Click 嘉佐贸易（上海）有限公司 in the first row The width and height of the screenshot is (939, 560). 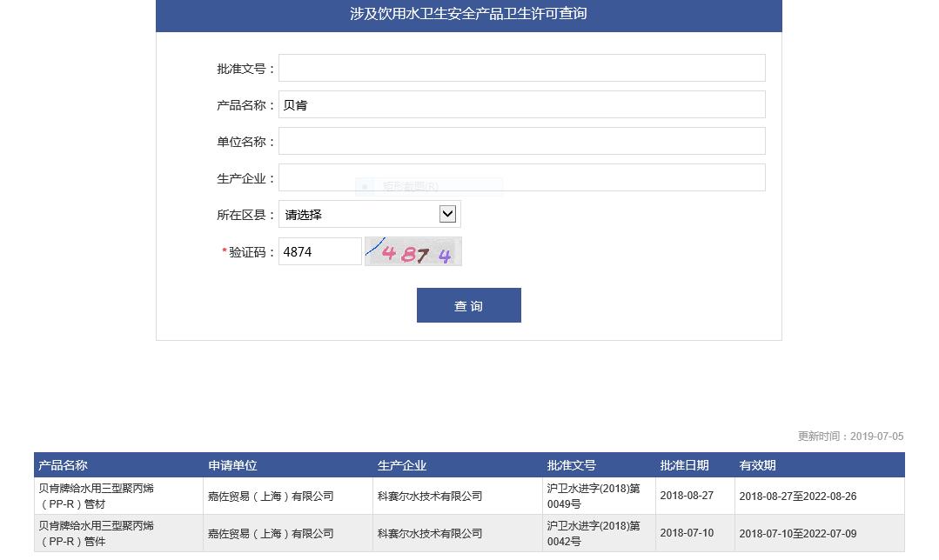point(272,496)
